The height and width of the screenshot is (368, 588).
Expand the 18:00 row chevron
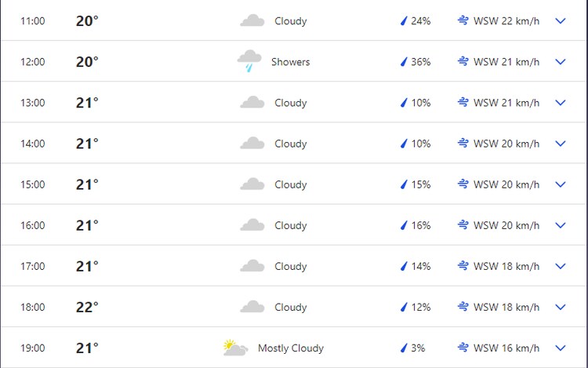pyautogui.click(x=560, y=307)
